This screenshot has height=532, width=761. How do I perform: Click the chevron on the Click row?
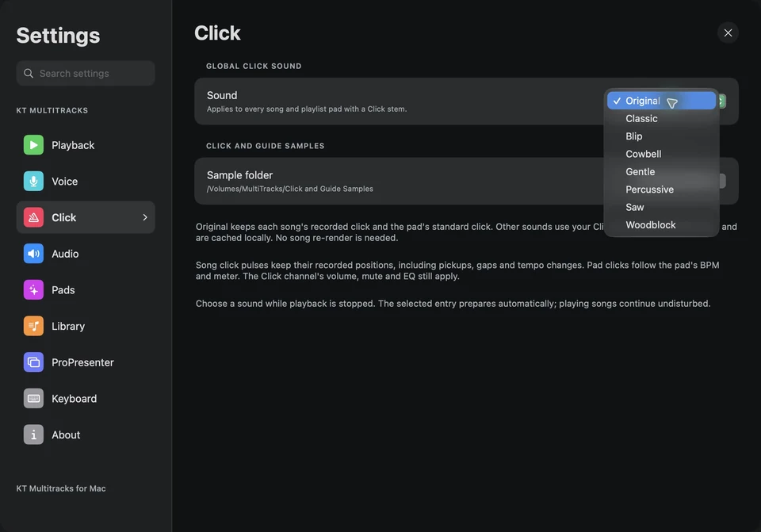144,217
